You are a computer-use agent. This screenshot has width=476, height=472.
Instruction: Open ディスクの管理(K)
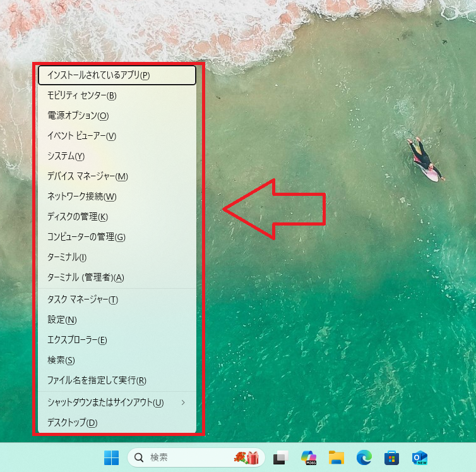[x=117, y=217]
